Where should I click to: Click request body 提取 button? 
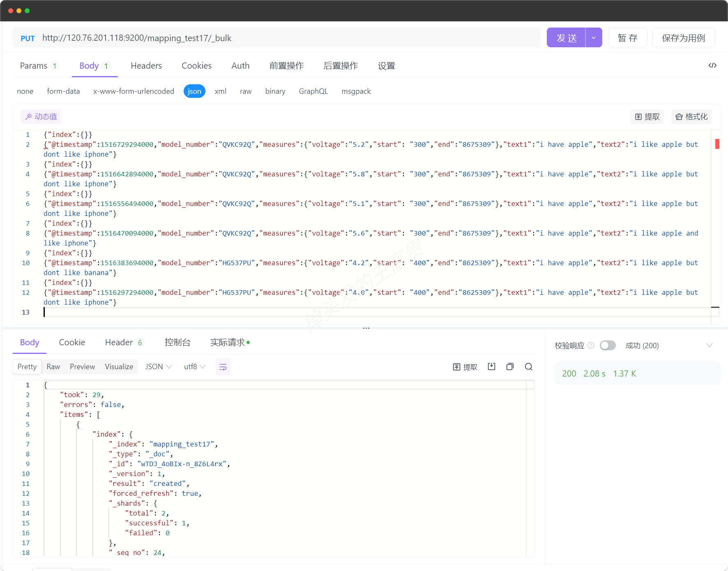pyautogui.click(x=647, y=117)
